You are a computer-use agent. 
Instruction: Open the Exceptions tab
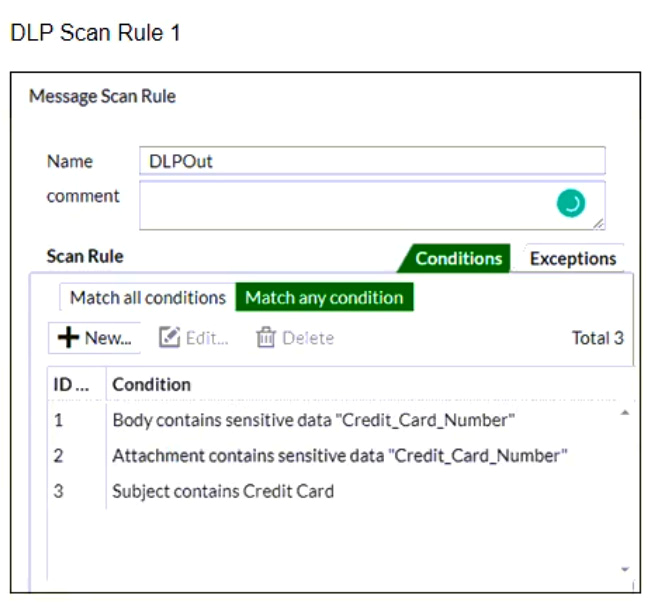click(573, 258)
